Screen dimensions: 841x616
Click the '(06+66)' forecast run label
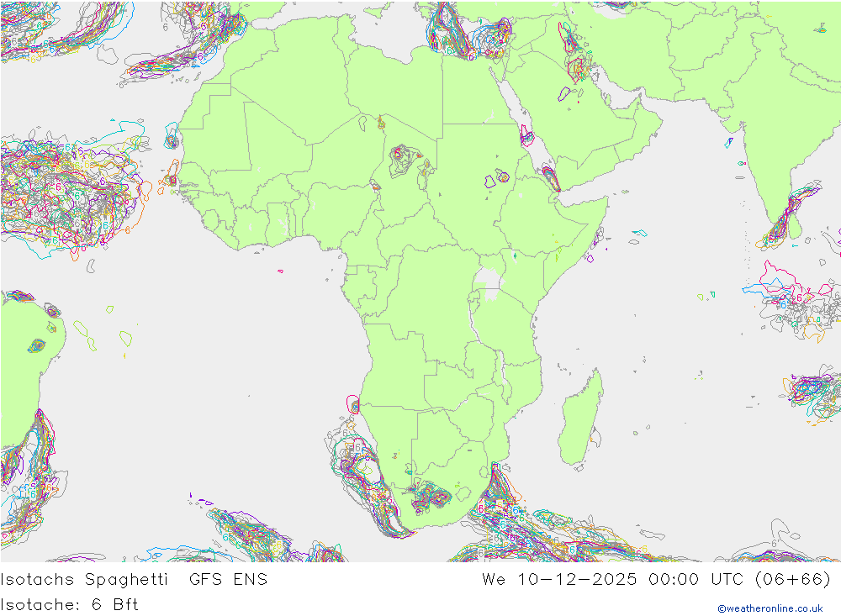click(x=793, y=580)
